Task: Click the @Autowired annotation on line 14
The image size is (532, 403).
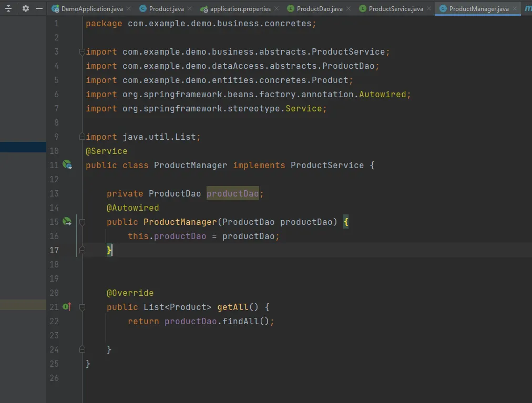Action: click(132, 208)
